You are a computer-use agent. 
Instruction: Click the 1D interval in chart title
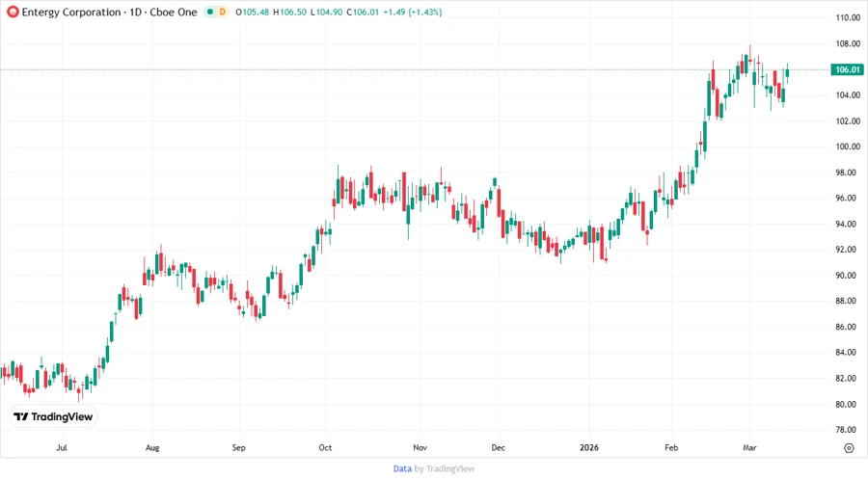(x=136, y=12)
